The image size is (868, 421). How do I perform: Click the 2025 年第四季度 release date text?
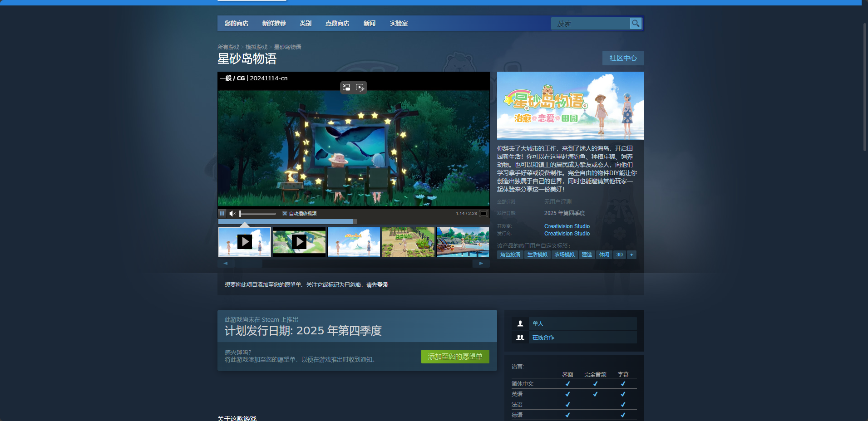point(565,213)
